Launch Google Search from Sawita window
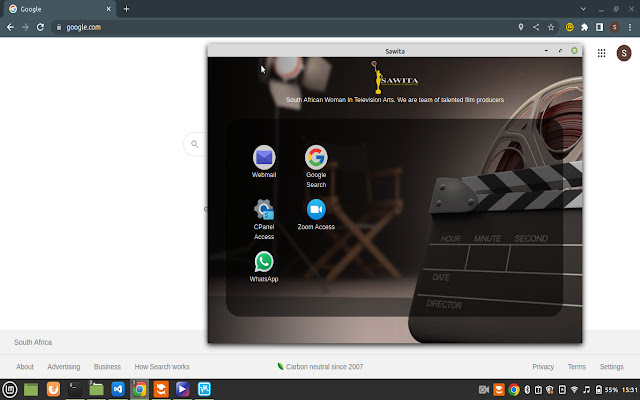640x400 pixels. 316,166
